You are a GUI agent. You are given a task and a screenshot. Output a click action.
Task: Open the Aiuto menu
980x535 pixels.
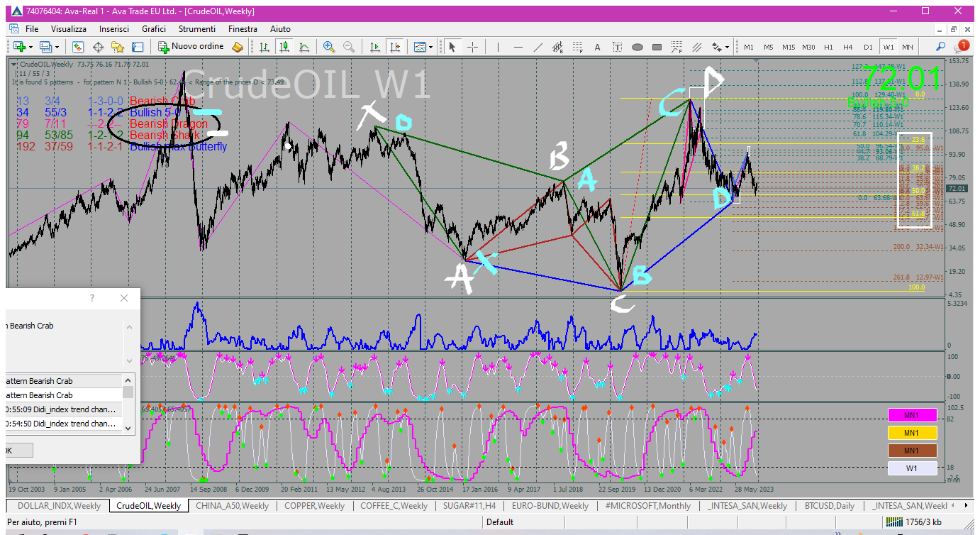click(280, 29)
